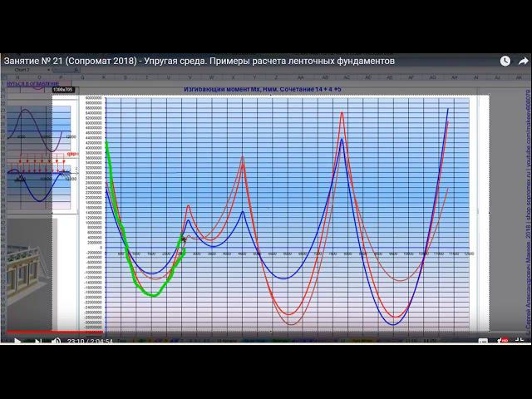This screenshot has height=399, width=532.
Task: Click the upper small sine-curve chart thumbnail
Action: 39,130
